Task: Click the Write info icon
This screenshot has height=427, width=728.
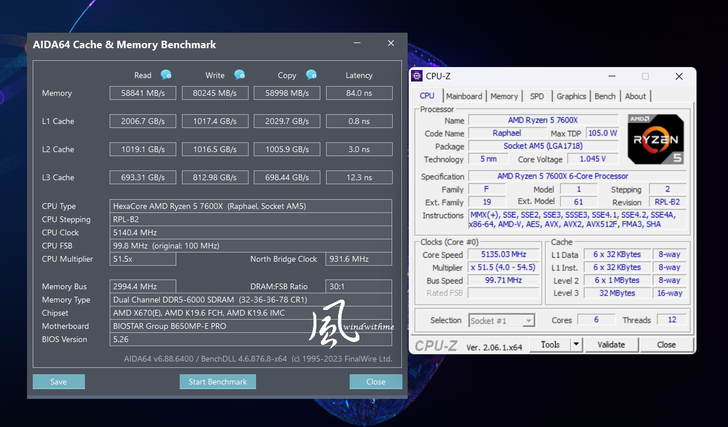Action: (x=239, y=75)
